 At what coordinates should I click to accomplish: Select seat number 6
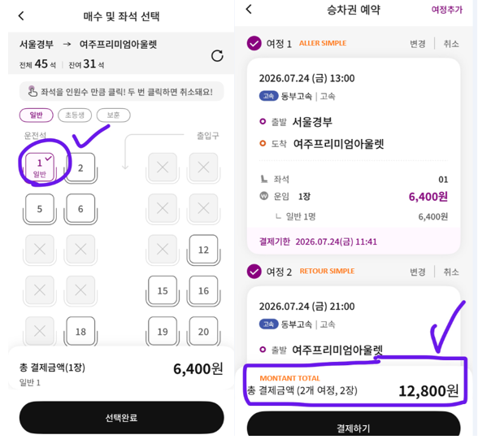pyautogui.click(x=80, y=209)
